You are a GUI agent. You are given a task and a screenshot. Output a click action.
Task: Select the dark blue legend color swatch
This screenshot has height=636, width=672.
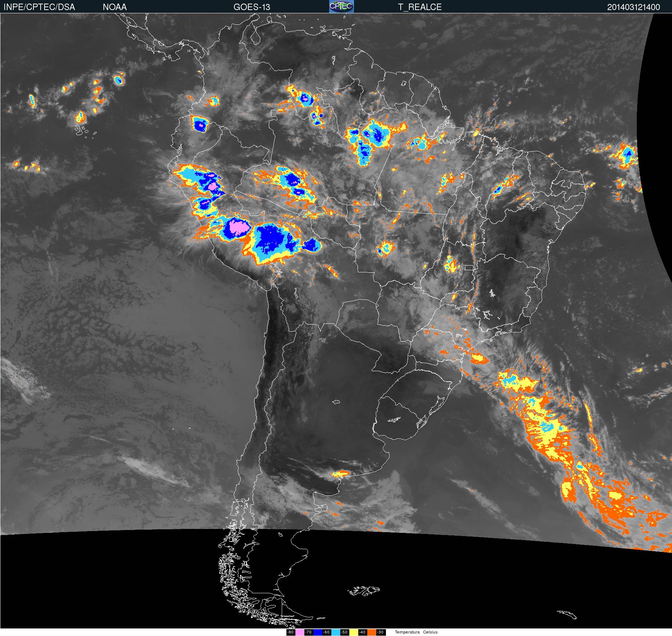tap(318, 632)
